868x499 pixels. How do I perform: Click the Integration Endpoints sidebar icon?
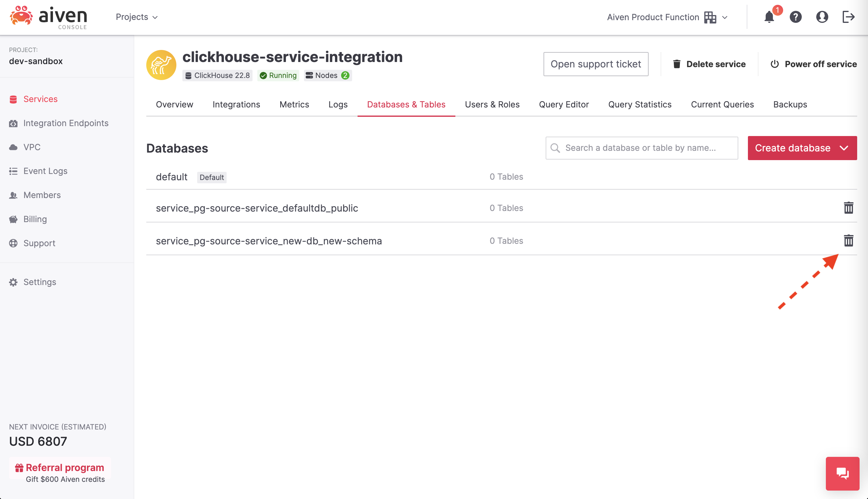[13, 123]
